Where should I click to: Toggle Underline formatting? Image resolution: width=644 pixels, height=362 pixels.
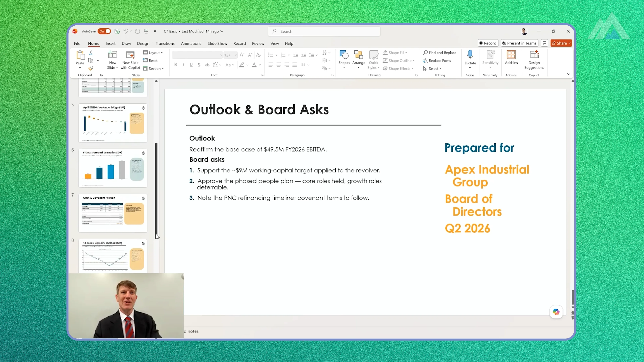coord(191,65)
